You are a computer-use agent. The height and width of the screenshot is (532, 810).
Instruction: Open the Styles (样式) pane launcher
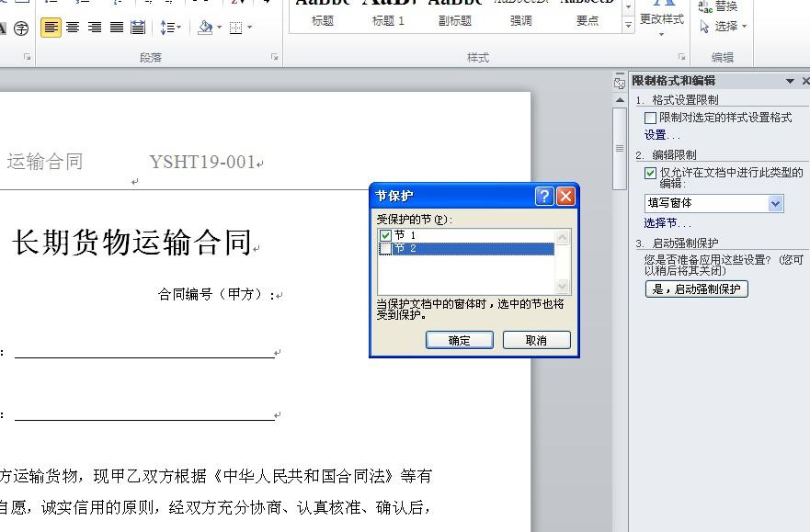[x=682, y=57]
